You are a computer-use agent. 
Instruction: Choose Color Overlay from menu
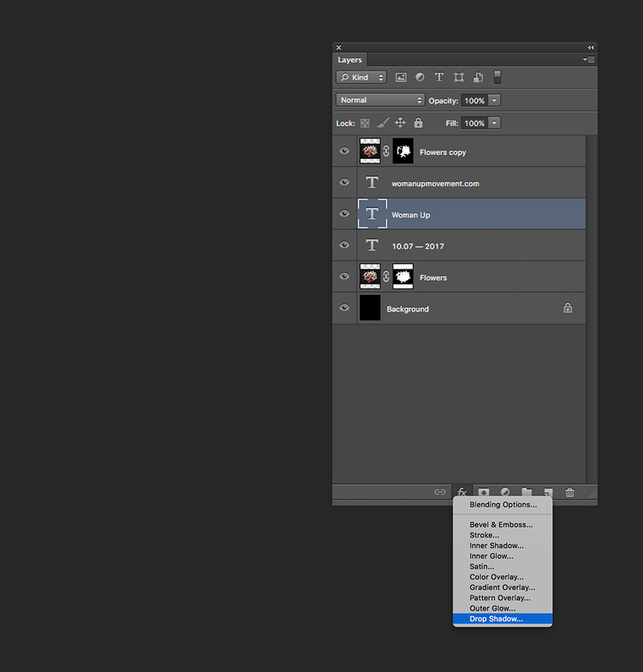(502, 577)
